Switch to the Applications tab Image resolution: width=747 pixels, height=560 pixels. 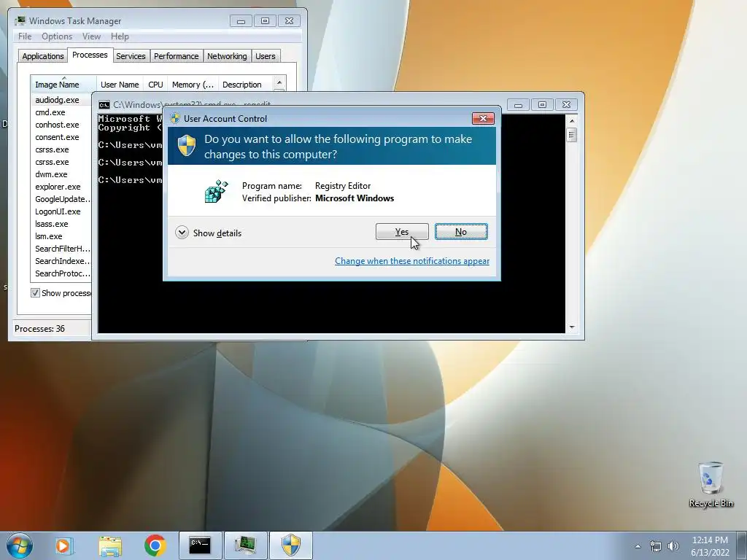coord(43,56)
